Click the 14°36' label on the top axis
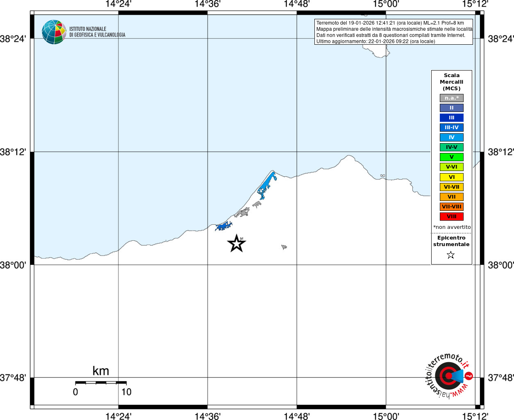 point(207,4)
